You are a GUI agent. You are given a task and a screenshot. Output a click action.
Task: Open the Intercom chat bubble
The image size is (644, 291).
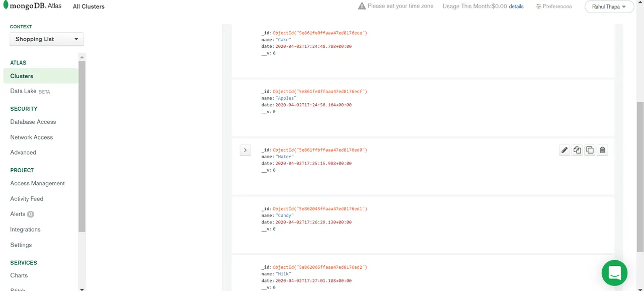pos(614,273)
